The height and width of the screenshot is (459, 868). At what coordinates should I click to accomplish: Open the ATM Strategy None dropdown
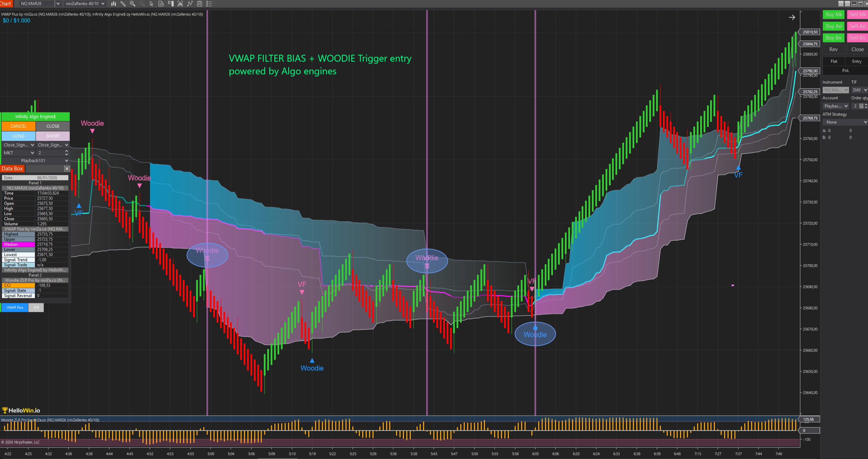(x=845, y=122)
